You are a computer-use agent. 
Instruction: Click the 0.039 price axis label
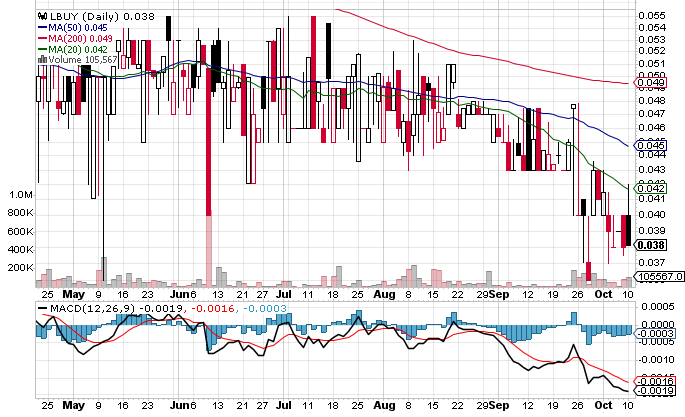click(x=652, y=230)
